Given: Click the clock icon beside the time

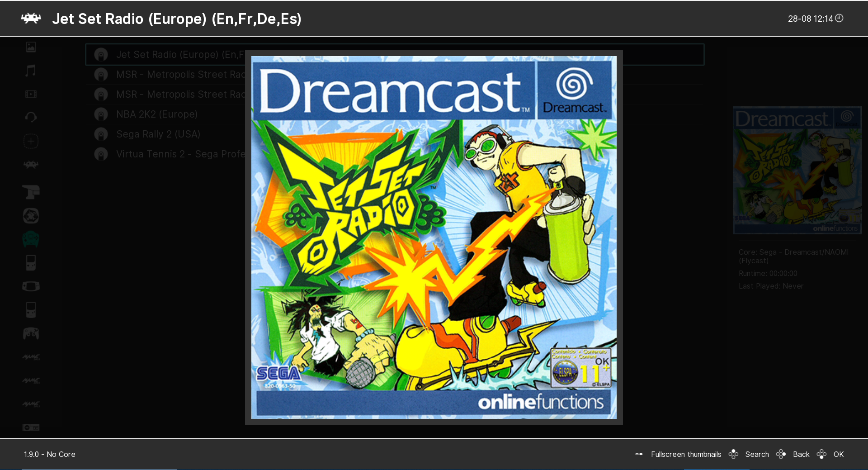Looking at the screenshot, I should point(839,18).
